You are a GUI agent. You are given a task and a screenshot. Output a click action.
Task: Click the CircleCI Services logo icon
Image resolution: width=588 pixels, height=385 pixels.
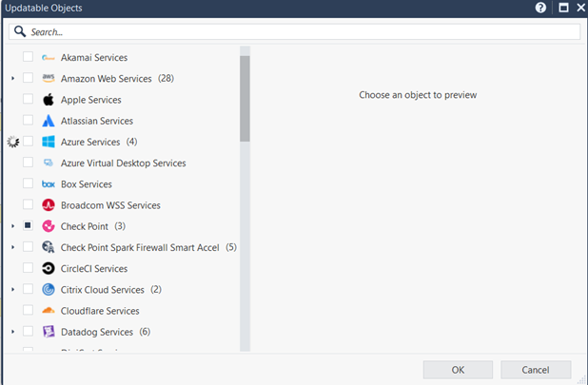coord(49,268)
